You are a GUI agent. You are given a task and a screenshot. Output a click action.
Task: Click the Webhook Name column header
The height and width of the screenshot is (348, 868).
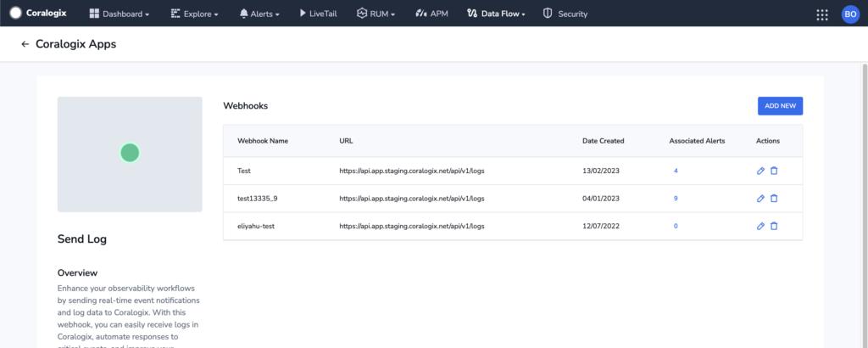point(263,141)
